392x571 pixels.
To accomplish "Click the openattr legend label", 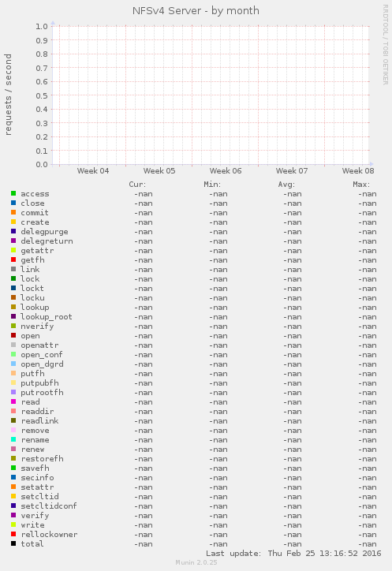I will pos(39,345).
